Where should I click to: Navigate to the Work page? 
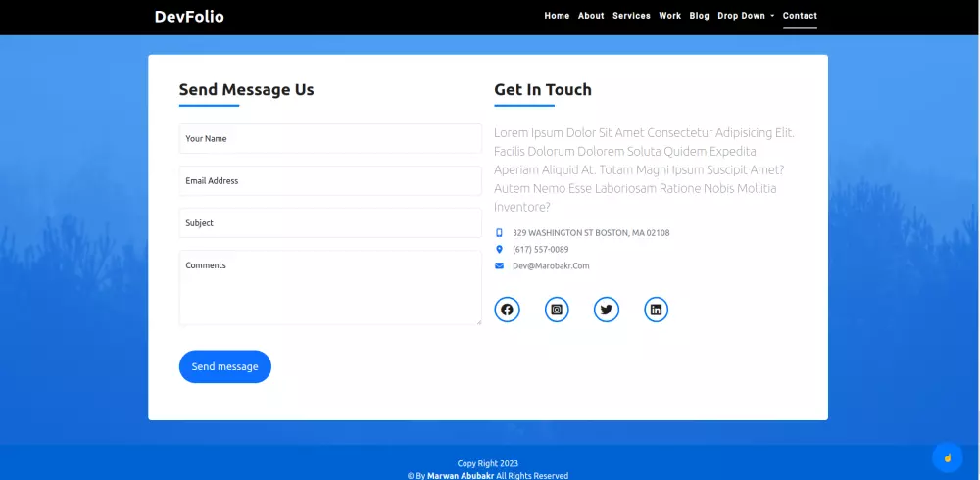(670, 16)
